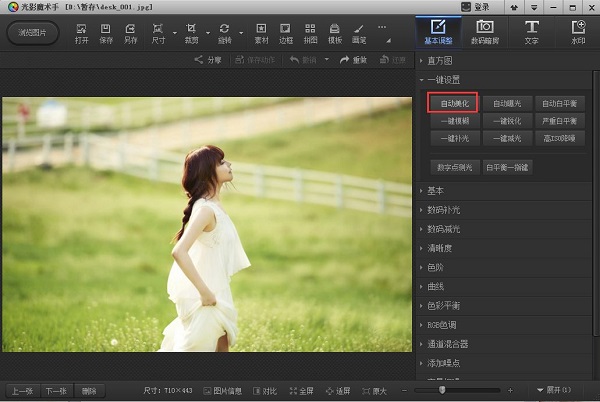Toggle 全屏 (Fullscreen) mode in bottom bar
This screenshot has height=402, width=600.
tap(301, 390)
